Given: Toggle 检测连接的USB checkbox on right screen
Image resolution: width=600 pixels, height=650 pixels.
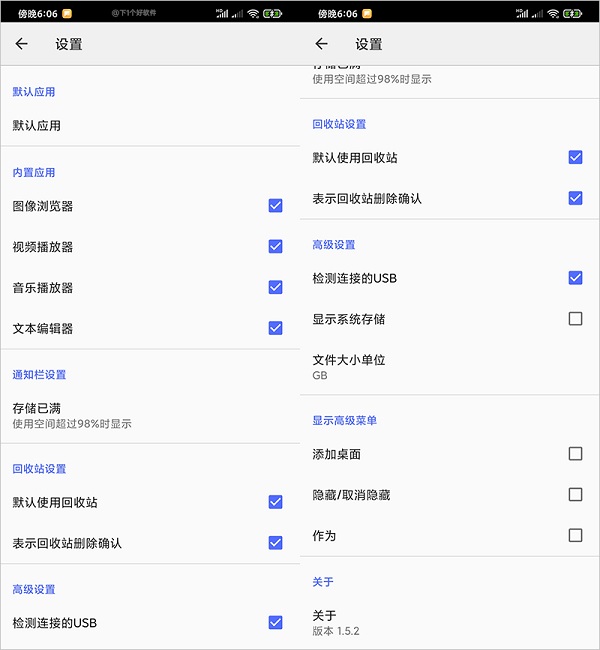Looking at the screenshot, I should [575, 278].
